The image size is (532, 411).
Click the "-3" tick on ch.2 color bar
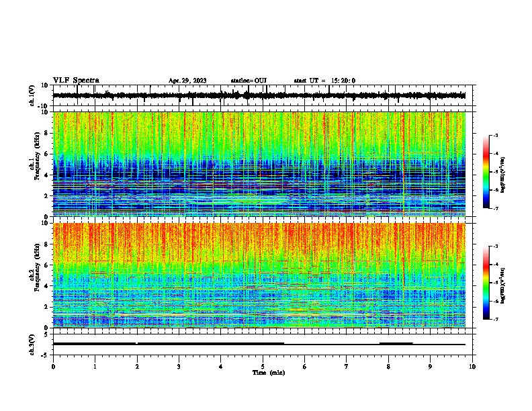[x=496, y=246]
